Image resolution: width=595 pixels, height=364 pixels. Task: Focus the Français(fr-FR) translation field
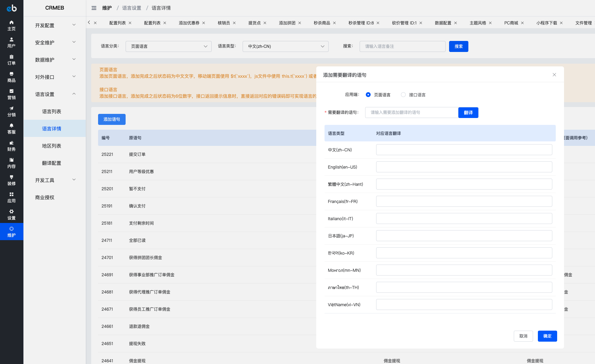464,201
